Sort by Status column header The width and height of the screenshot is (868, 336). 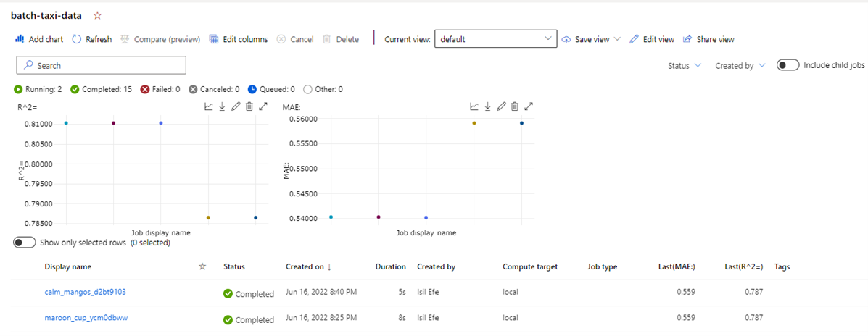(234, 266)
